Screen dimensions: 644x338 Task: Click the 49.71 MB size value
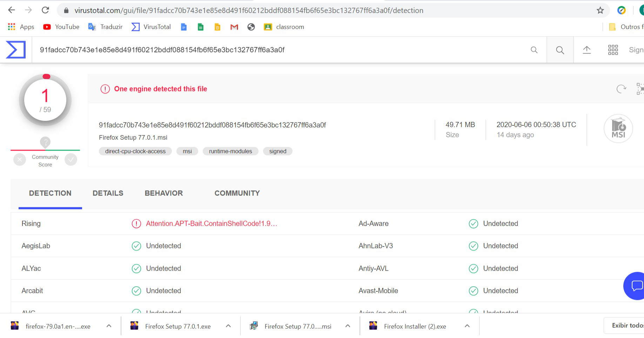(460, 125)
